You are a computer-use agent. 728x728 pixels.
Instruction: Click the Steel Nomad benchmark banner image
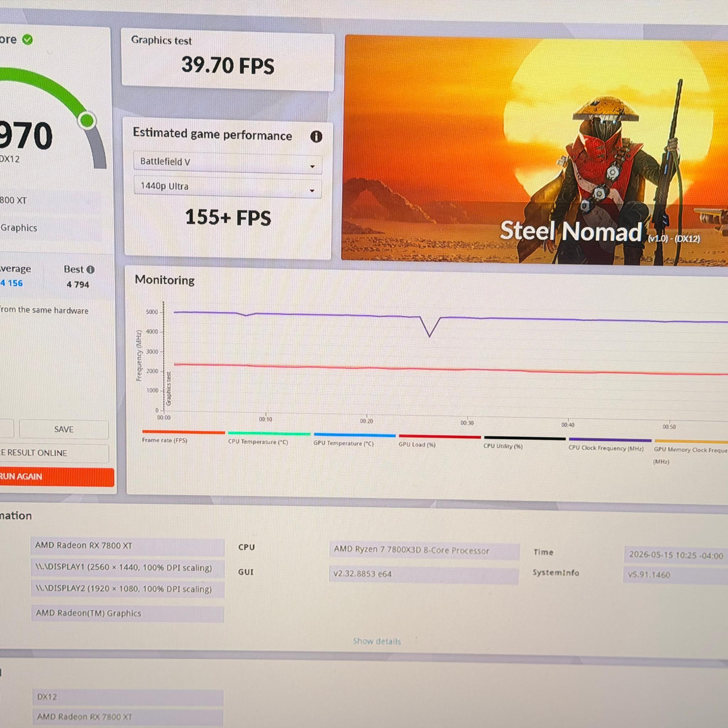click(x=534, y=150)
